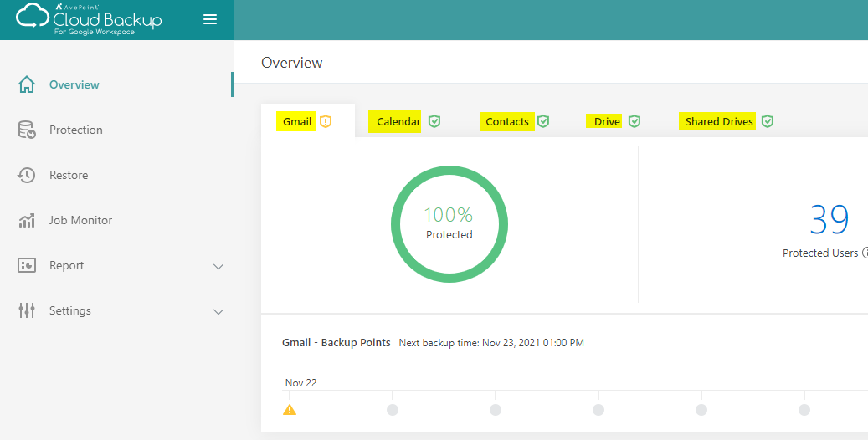Open the Shared Drives tab
The width and height of the screenshot is (868, 440).
pos(719,121)
